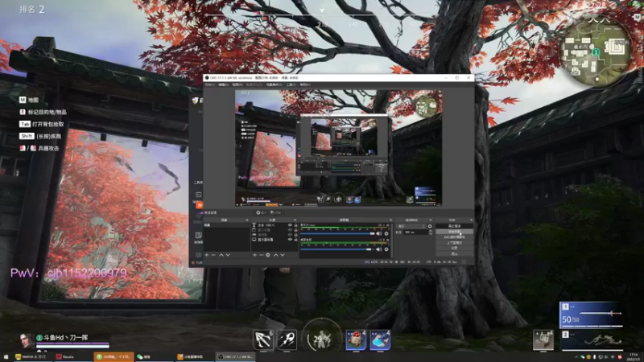Pop out the Scene Transitions dock header icon

coord(430,220)
